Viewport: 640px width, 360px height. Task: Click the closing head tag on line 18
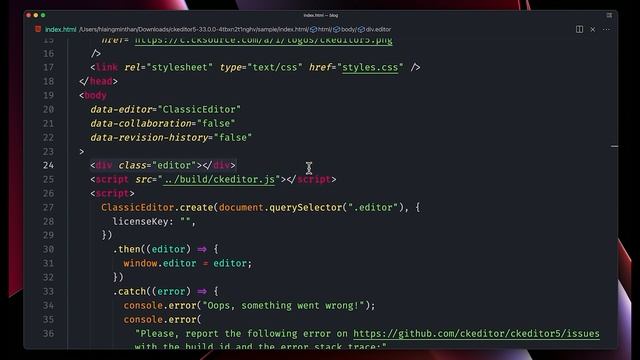98,81
